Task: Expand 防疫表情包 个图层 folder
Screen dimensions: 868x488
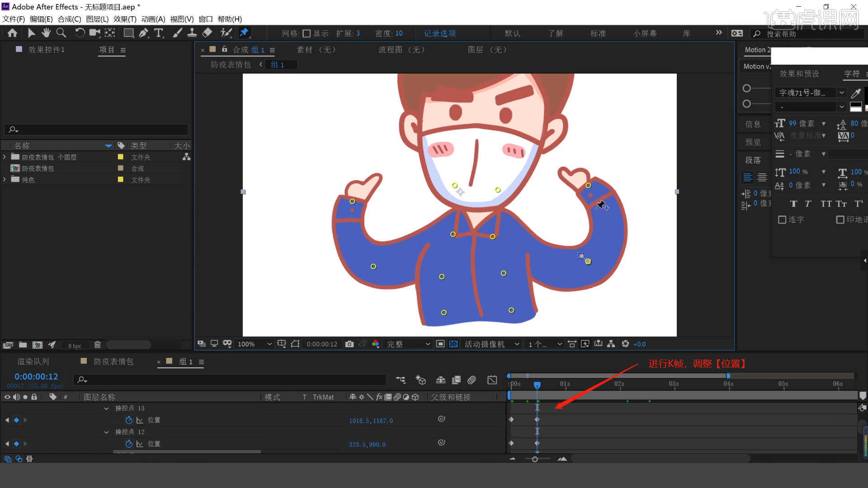Action: tap(6, 157)
